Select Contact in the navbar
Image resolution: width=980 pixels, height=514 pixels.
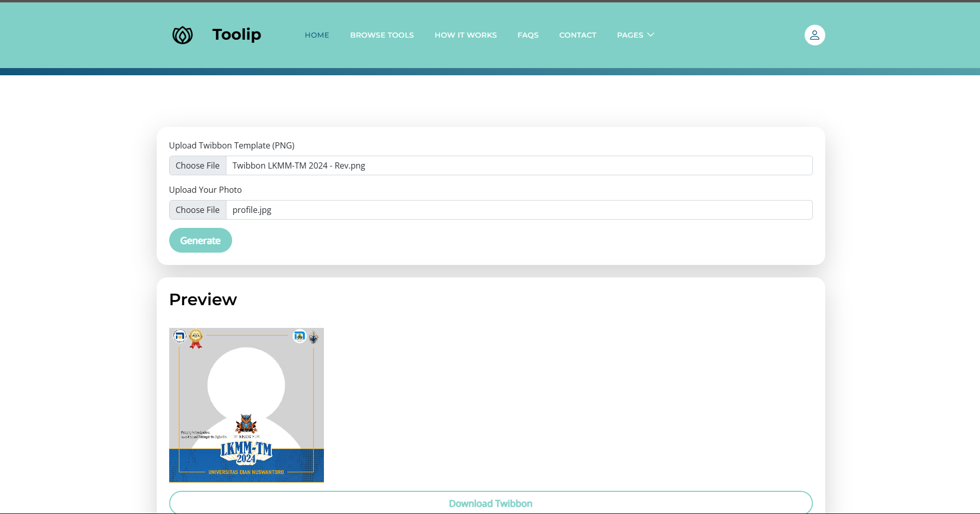pos(577,35)
